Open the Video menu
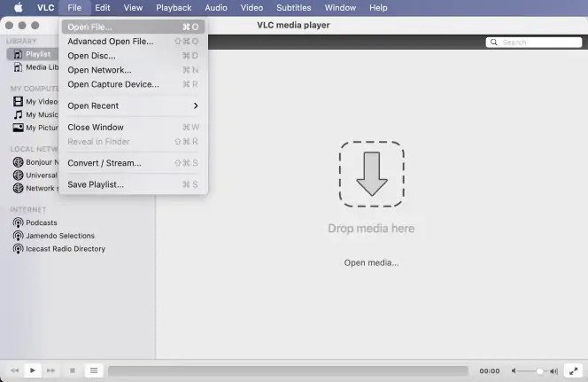This screenshot has width=588, height=382. pos(251,7)
